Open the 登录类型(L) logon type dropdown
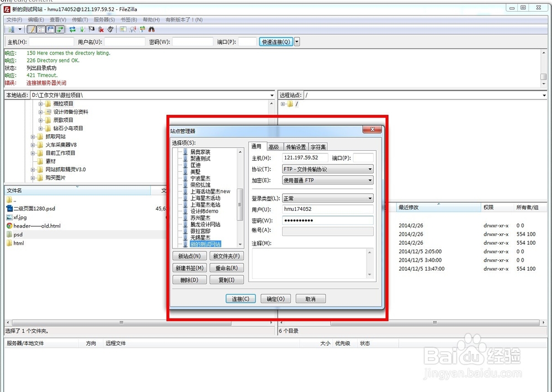The height and width of the screenshot is (392, 552). (x=328, y=199)
